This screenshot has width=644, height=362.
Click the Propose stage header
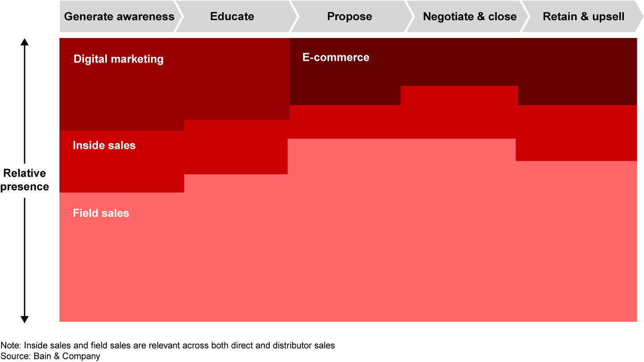pos(349,17)
